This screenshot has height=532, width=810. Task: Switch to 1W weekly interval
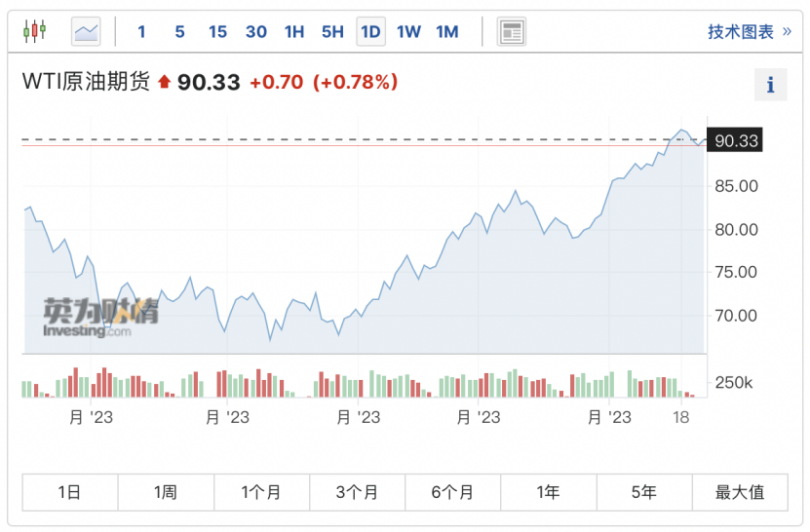click(x=408, y=31)
